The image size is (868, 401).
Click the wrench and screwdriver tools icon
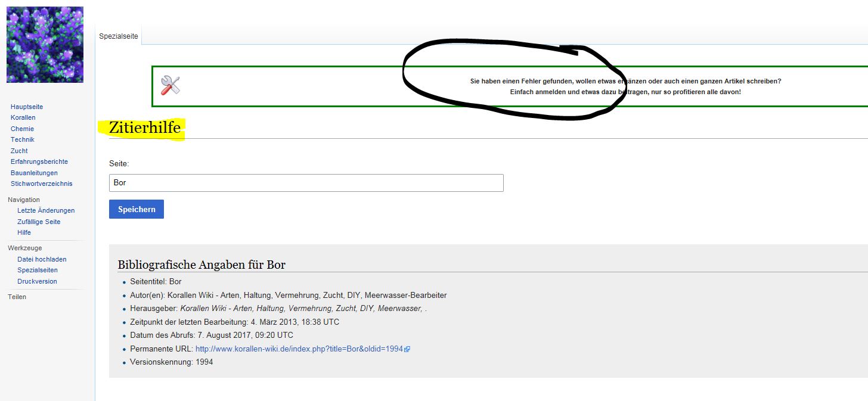(170, 85)
